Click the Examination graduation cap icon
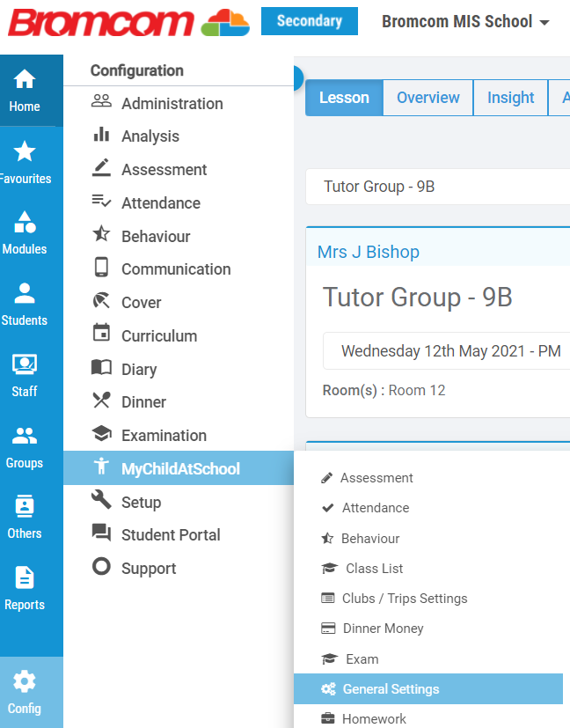 pyautogui.click(x=101, y=434)
